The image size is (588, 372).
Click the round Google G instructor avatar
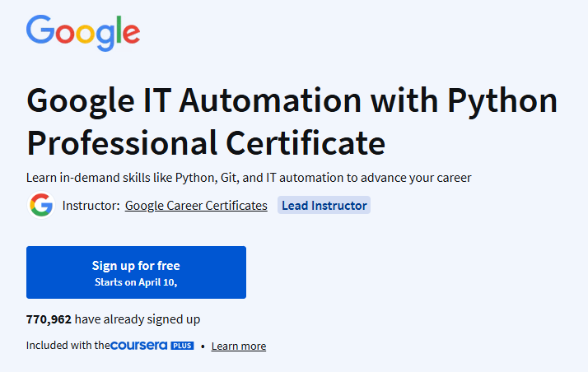tap(41, 205)
